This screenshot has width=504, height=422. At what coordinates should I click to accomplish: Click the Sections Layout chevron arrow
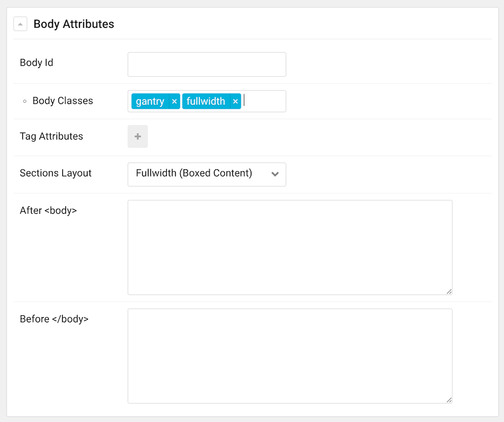point(275,175)
